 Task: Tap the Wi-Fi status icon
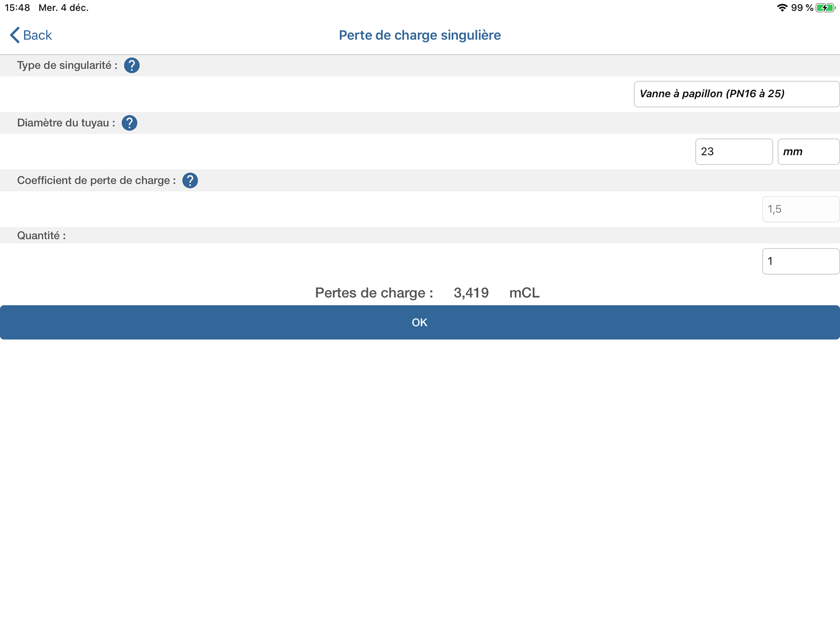[782, 8]
